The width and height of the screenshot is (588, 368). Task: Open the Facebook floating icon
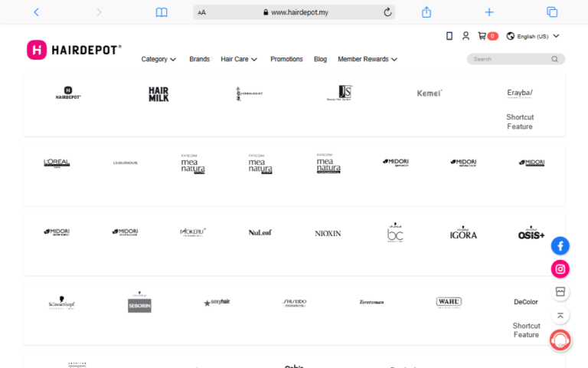pos(560,246)
